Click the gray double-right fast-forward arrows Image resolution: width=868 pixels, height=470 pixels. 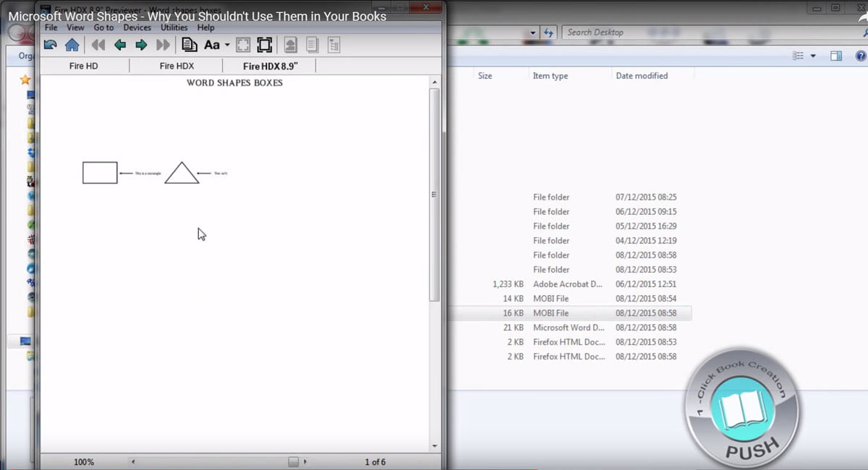163,45
